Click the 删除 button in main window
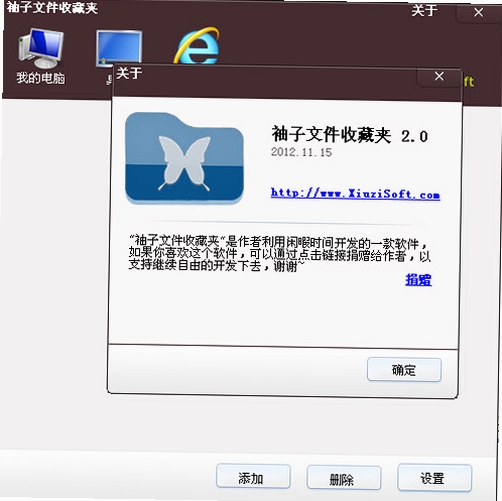Viewport: 502px width, 501px height. click(344, 478)
